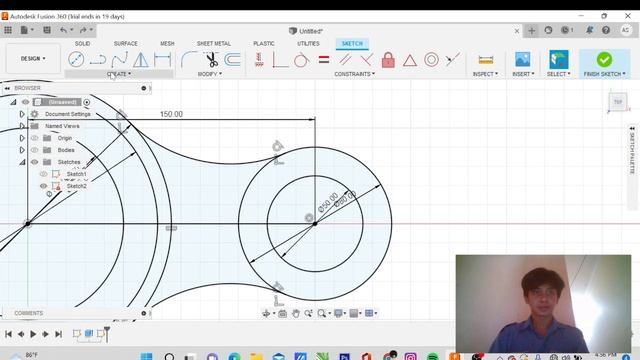Image resolution: width=640 pixels, height=360 pixels.
Task: Open the INSERT dropdown menu
Action: click(523, 74)
